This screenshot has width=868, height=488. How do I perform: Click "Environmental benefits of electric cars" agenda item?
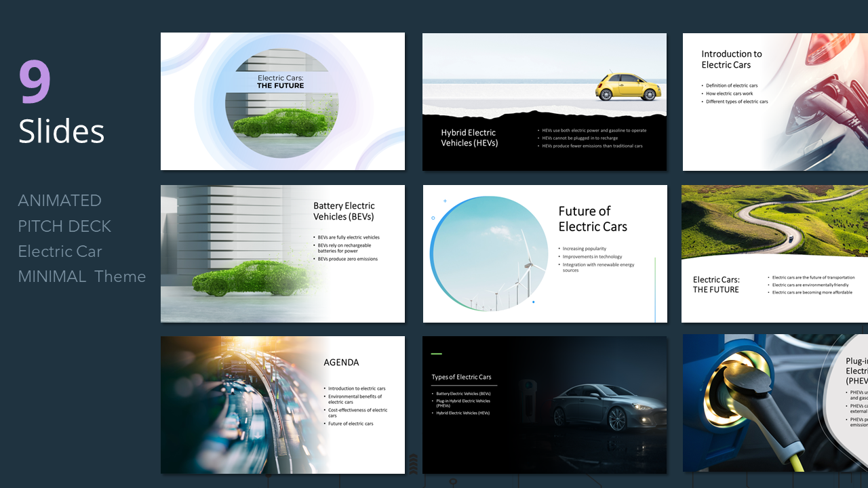[x=355, y=399]
